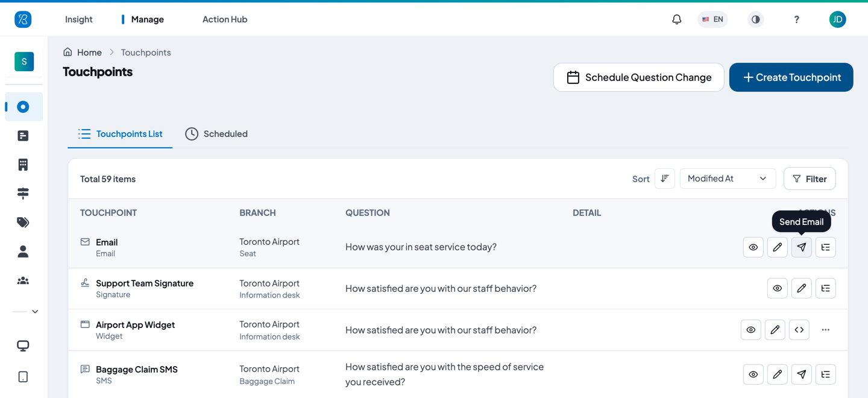Open the tags icon in sidebar
Viewport: 868px width, 398px height.
coord(23,223)
